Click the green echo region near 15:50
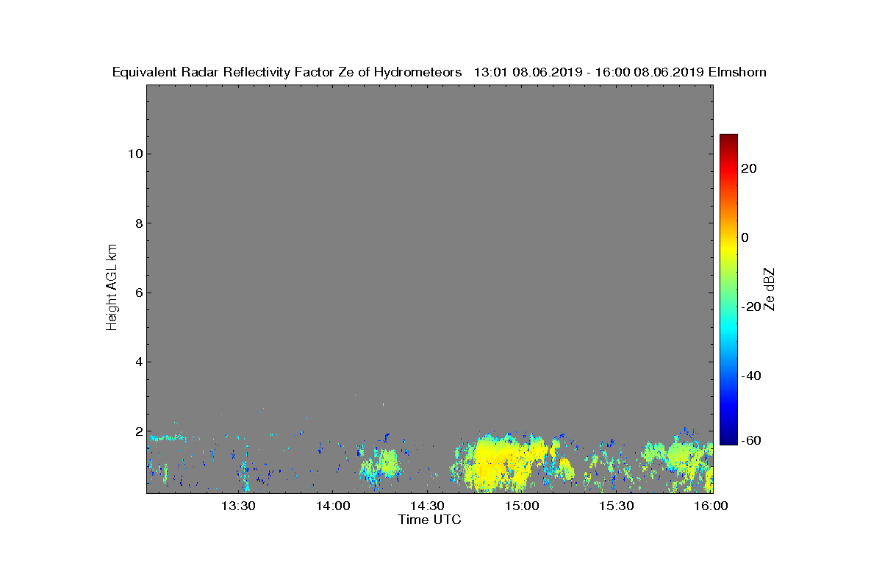Screen dimensions: 882x588 point(680,456)
